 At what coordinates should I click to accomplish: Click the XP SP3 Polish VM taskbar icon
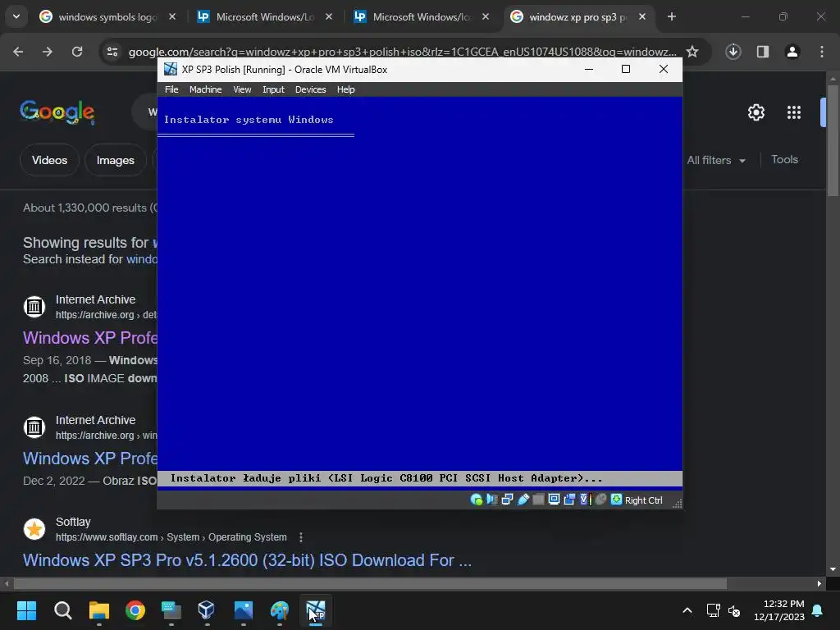pyautogui.click(x=316, y=609)
